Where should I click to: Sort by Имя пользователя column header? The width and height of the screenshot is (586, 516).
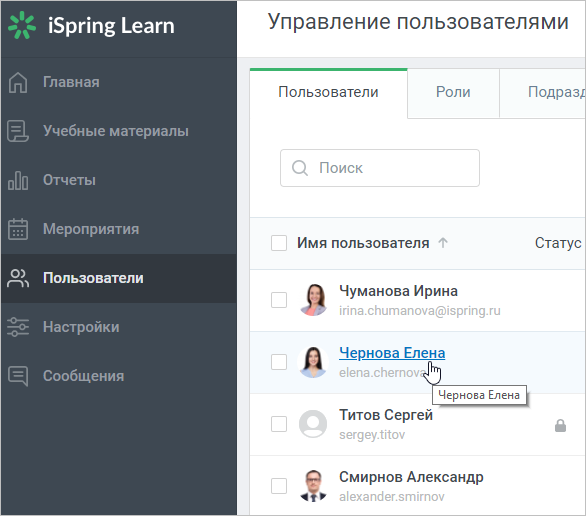(x=363, y=243)
